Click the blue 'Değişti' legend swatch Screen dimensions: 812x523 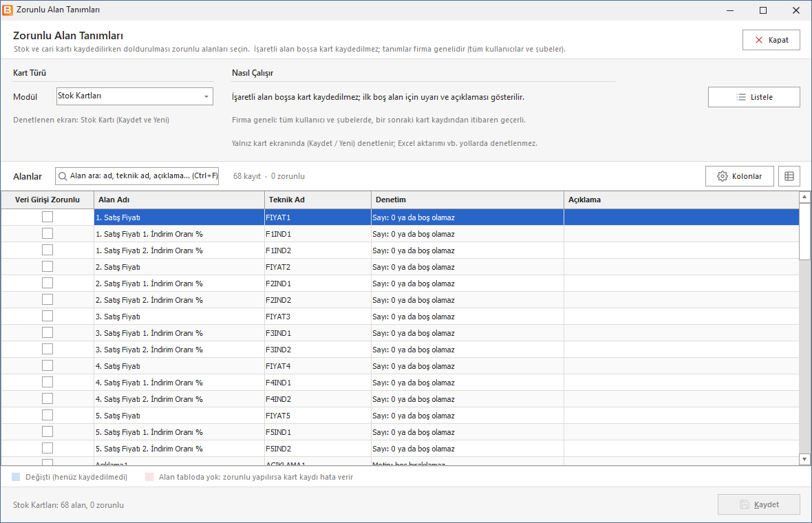[x=16, y=477]
